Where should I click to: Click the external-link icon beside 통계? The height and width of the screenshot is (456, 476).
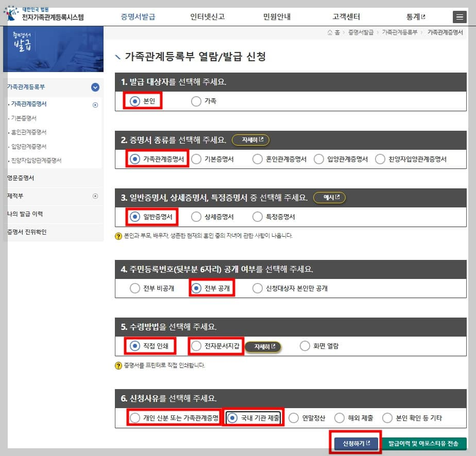click(x=422, y=16)
